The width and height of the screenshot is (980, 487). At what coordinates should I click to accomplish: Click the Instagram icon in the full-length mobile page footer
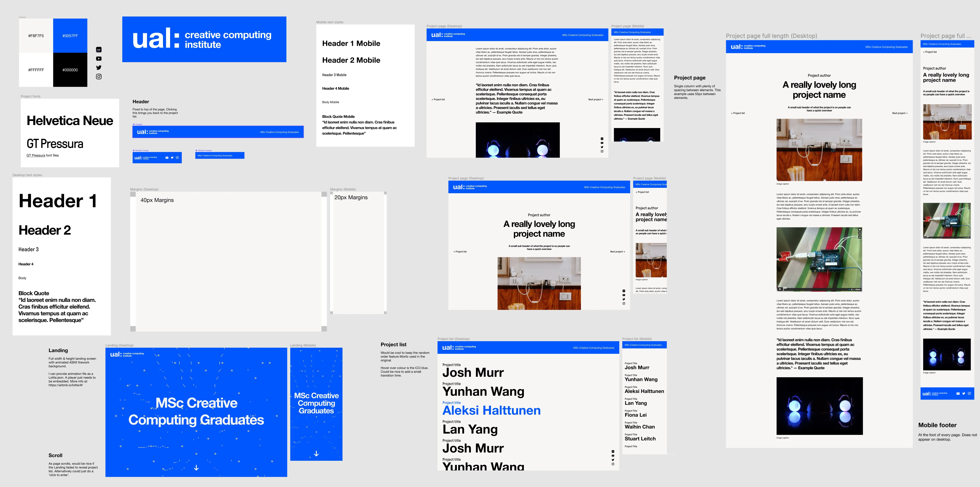(x=969, y=394)
